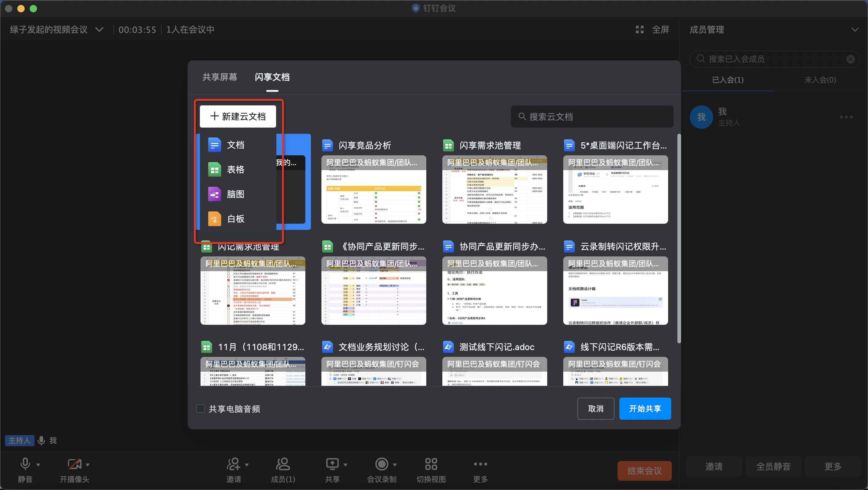
Task: Switch to the 共享屏幕 tab
Action: coord(220,77)
